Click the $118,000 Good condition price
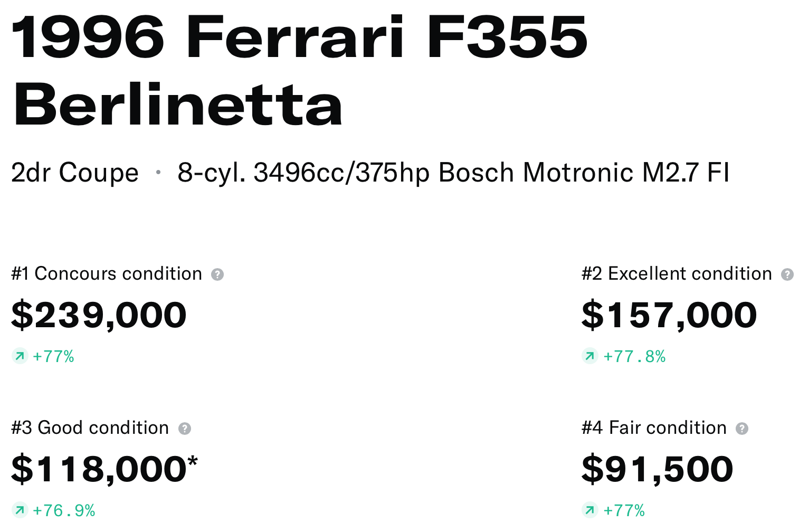 coord(99,470)
